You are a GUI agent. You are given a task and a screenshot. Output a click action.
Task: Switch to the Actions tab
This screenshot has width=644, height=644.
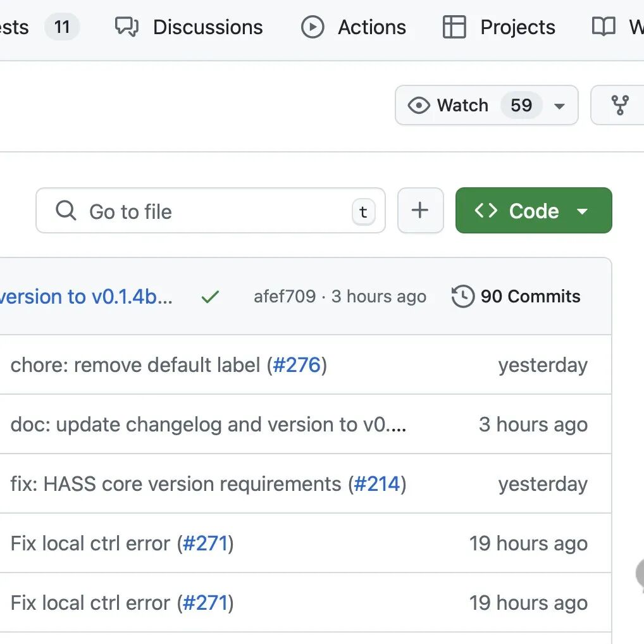point(372,27)
